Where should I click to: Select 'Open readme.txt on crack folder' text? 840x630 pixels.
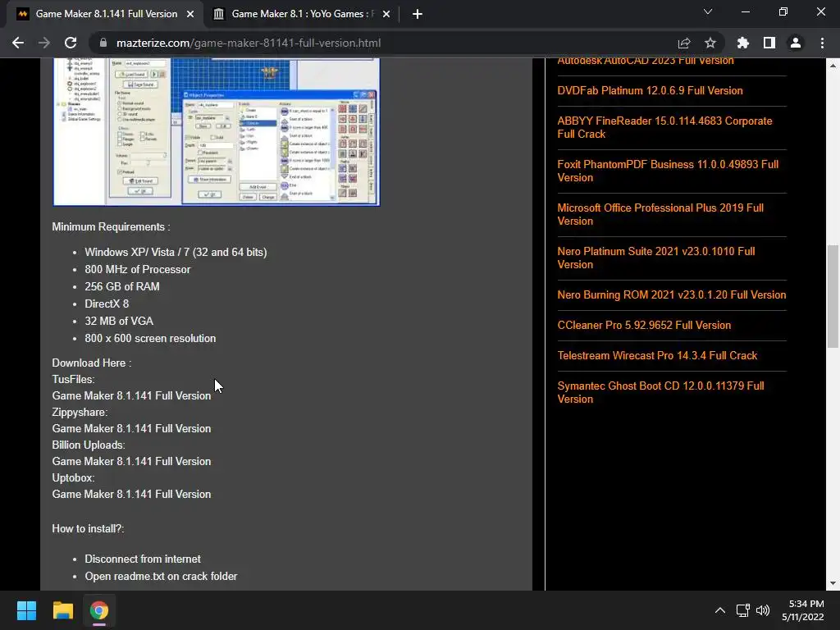pos(161,577)
